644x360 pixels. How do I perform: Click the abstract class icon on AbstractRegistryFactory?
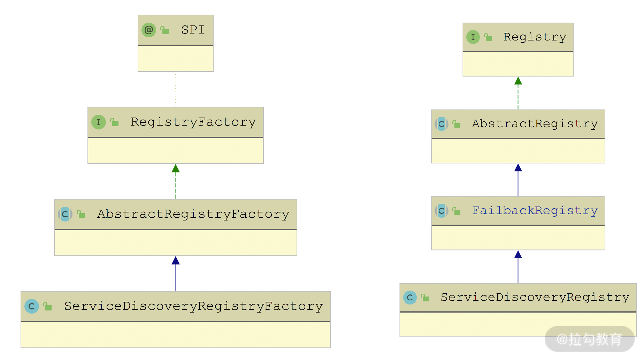(65, 214)
